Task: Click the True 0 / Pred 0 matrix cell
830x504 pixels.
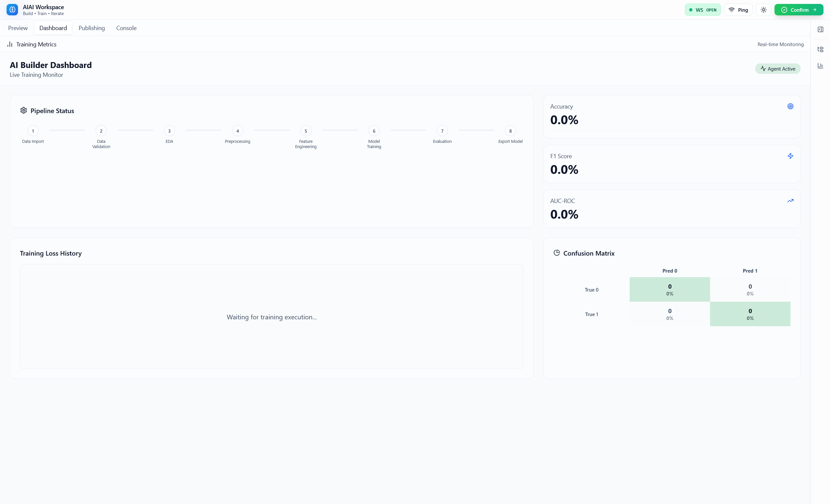Action: click(669, 289)
